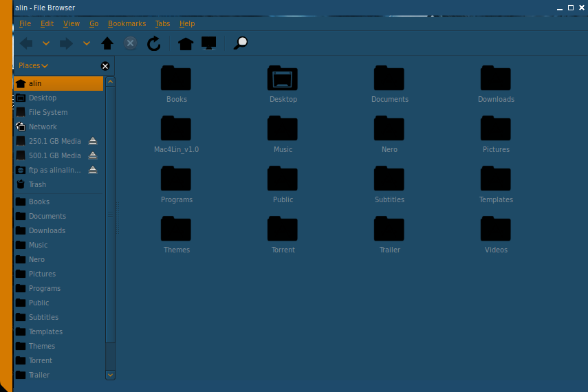The width and height of the screenshot is (588, 392).
Task: Open the Bookmarks menu
Action: [x=127, y=23]
